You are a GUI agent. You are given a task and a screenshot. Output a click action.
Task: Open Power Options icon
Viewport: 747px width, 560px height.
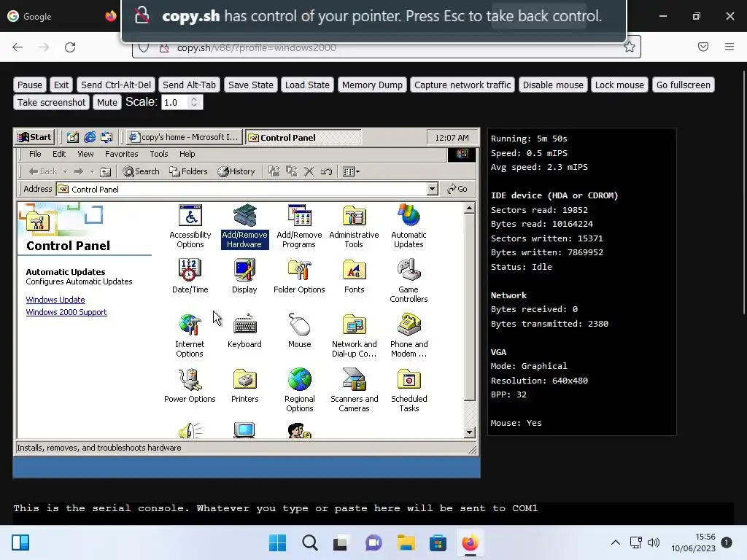190,386
